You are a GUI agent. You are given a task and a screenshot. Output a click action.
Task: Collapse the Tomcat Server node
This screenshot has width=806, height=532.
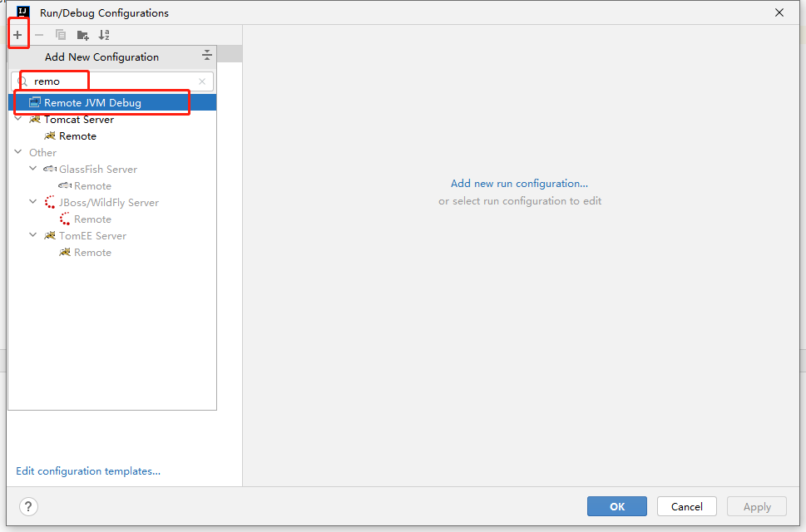18,119
